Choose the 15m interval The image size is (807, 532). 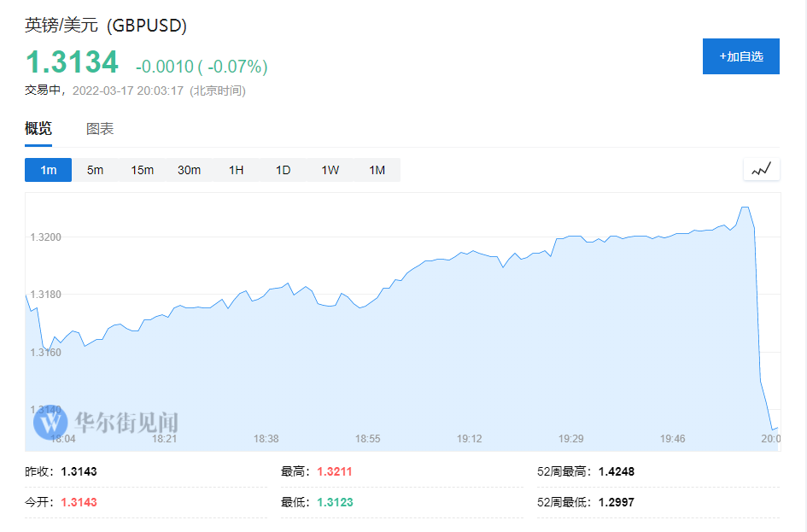pos(142,170)
